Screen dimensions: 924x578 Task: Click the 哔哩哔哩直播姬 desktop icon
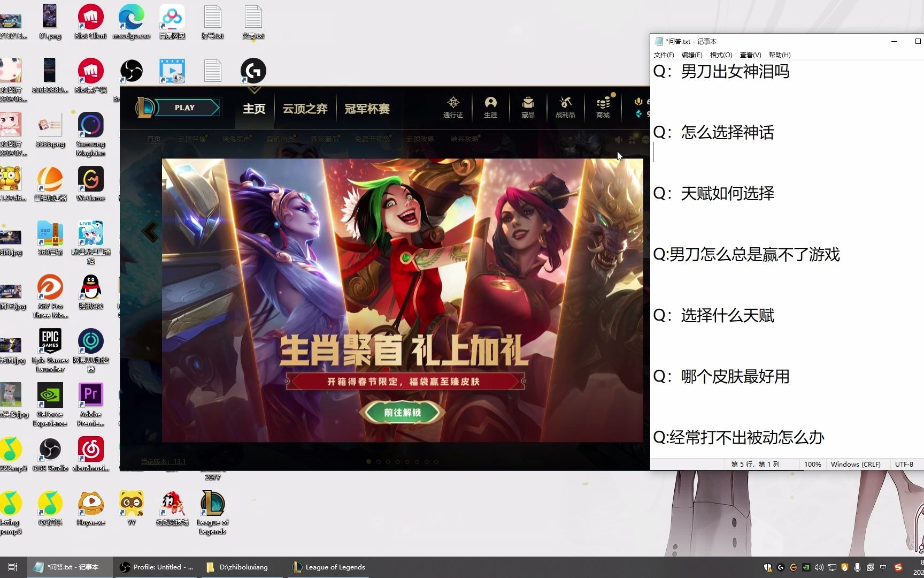click(x=90, y=242)
